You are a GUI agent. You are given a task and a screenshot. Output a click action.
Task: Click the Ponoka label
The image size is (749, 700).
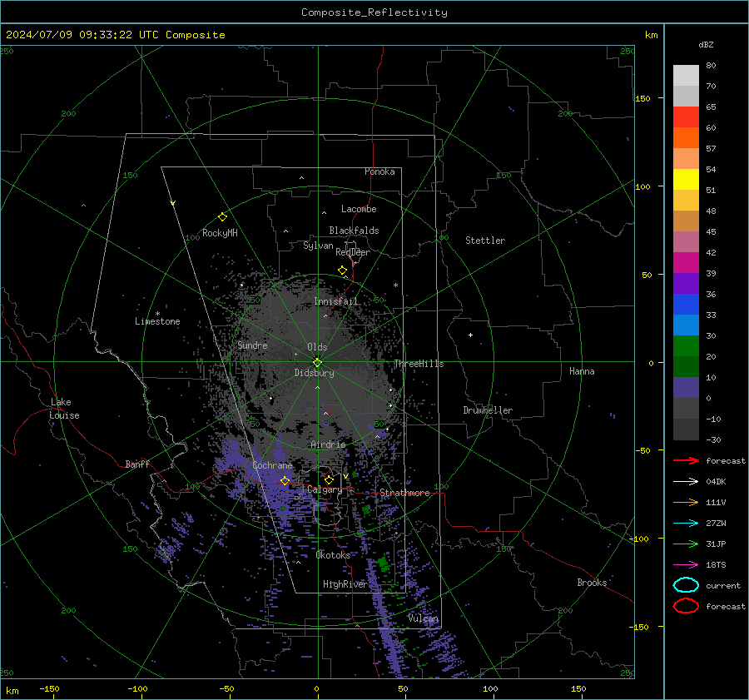pos(379,171)
